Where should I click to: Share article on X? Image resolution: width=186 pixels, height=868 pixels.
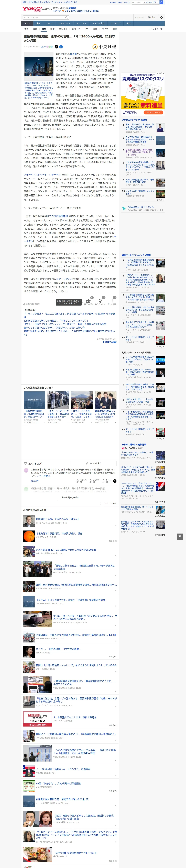[56, 47]
